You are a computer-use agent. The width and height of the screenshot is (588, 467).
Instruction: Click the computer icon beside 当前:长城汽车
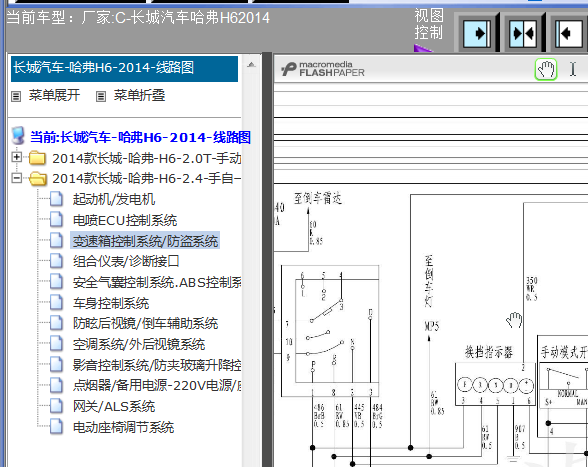[x=18, y=136]
